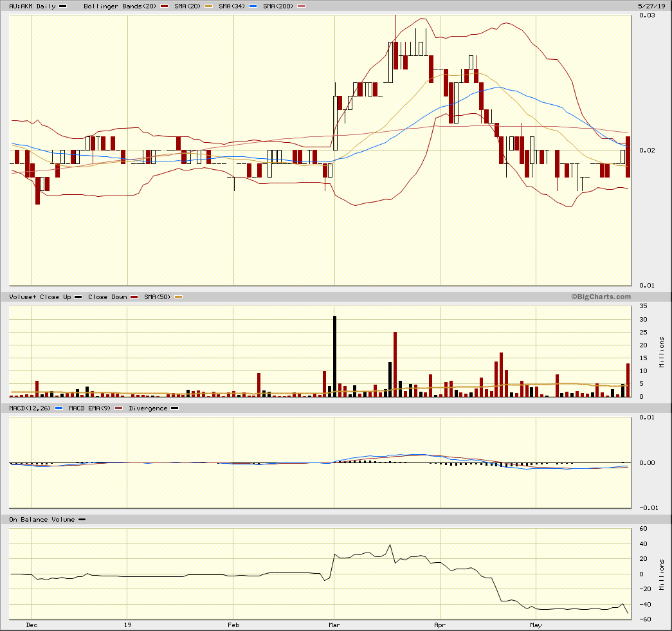Viewport: 672px width, 631px height.
Task: Click the AU:AKM Daily legend label
Action: pyautogui.click(x=33, y=6)
